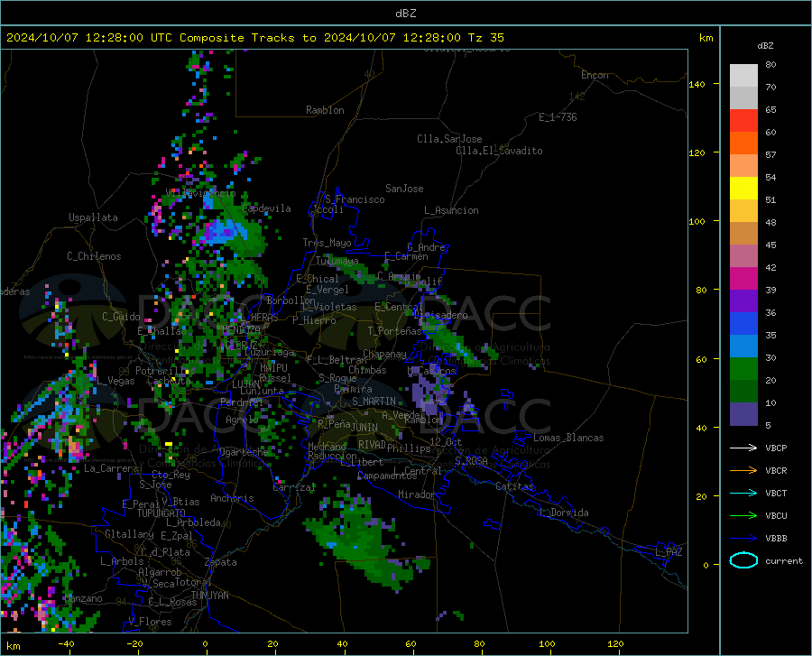812x656 pixels.
Task: Click the L_Asuncion map label
Action: [451, 210]
